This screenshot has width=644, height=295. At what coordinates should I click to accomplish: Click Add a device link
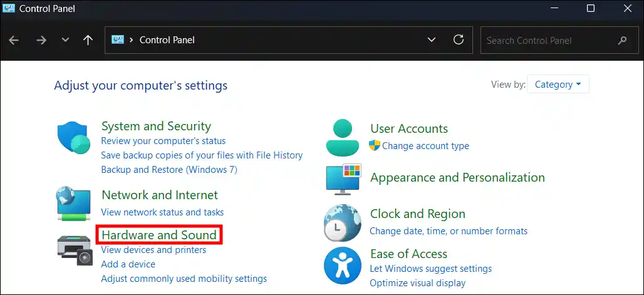pos(128,264)
